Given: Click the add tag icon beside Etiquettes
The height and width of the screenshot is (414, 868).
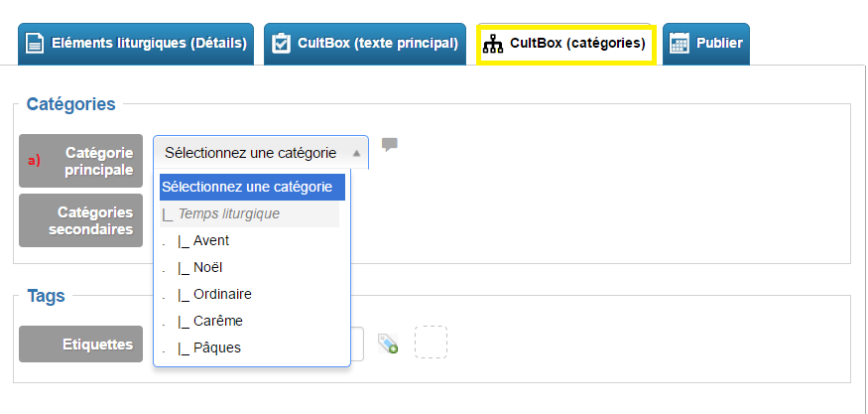Looking at the screenshot, I should tap(388, 344).
